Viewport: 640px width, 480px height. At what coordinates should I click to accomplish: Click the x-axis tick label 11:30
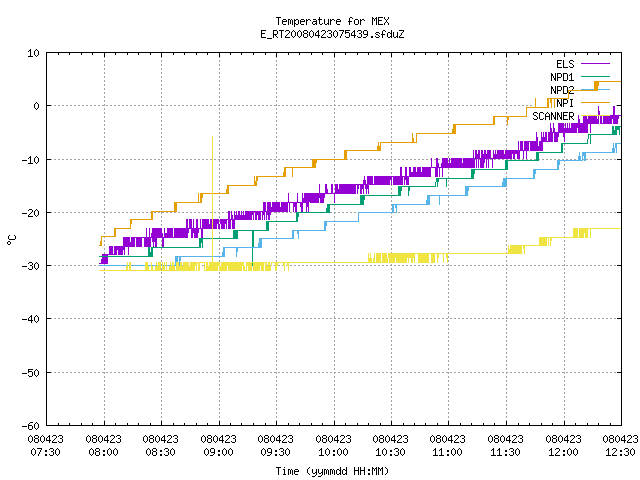click(506, 452)
